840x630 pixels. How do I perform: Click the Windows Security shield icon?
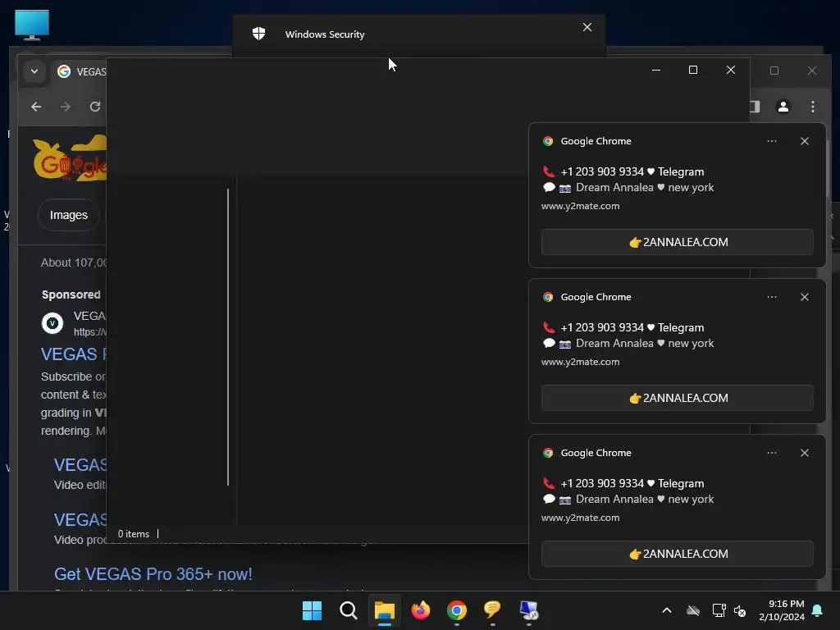258,34
